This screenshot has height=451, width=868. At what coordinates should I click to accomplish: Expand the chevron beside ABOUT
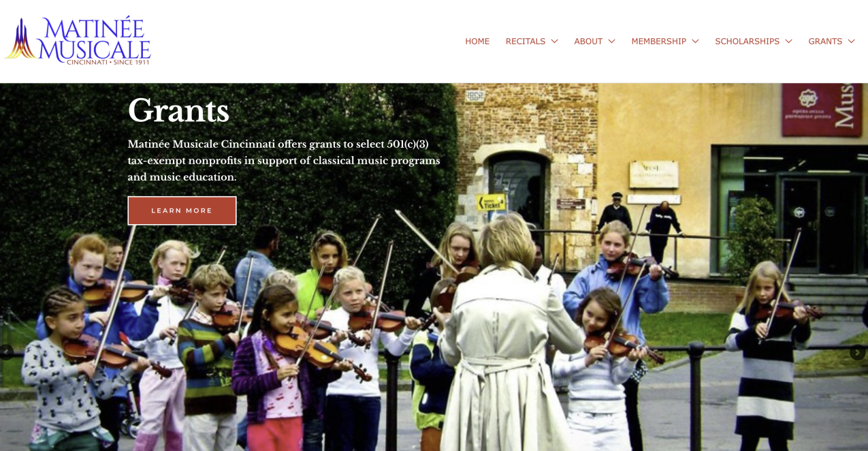611,42
